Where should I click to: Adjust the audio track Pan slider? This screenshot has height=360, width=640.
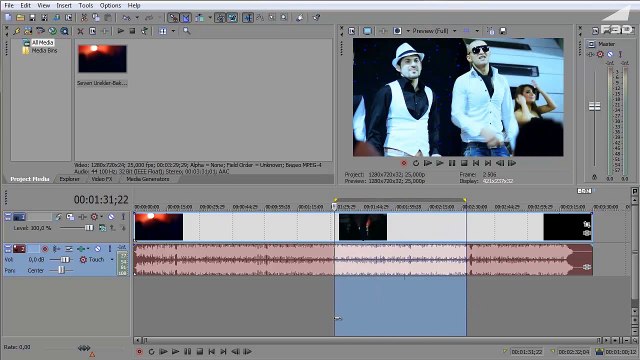pos(61,270)
